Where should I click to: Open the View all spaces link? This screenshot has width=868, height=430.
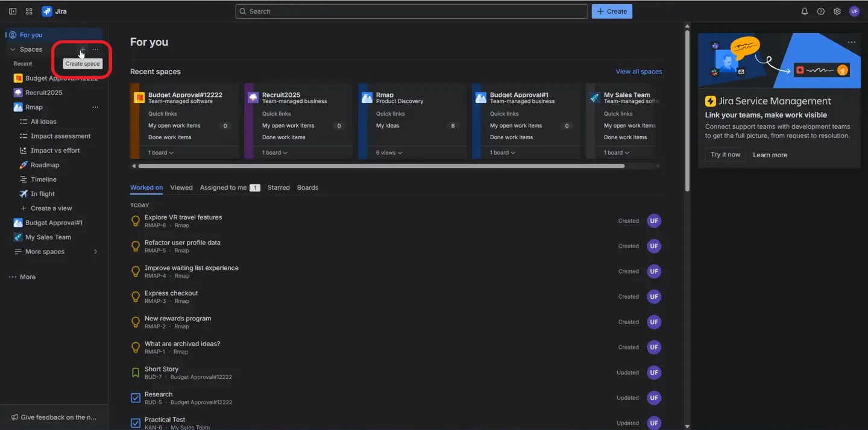(x=638, y=72)
